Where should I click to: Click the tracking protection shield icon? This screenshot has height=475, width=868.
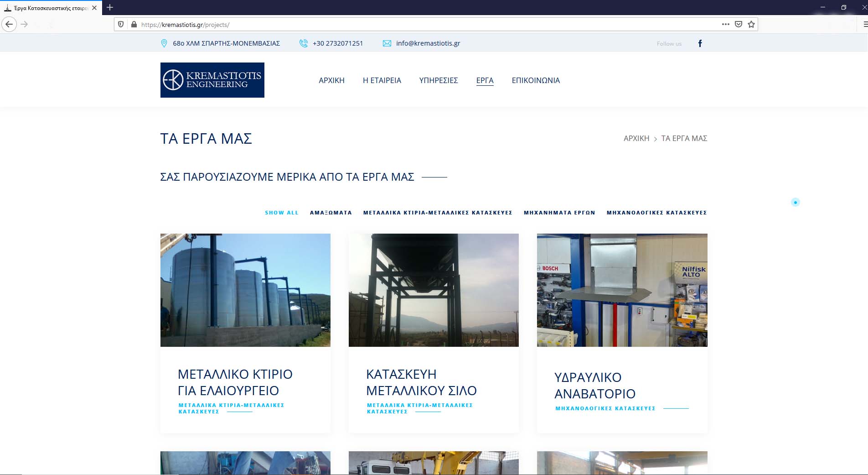[x=121, y=25]
